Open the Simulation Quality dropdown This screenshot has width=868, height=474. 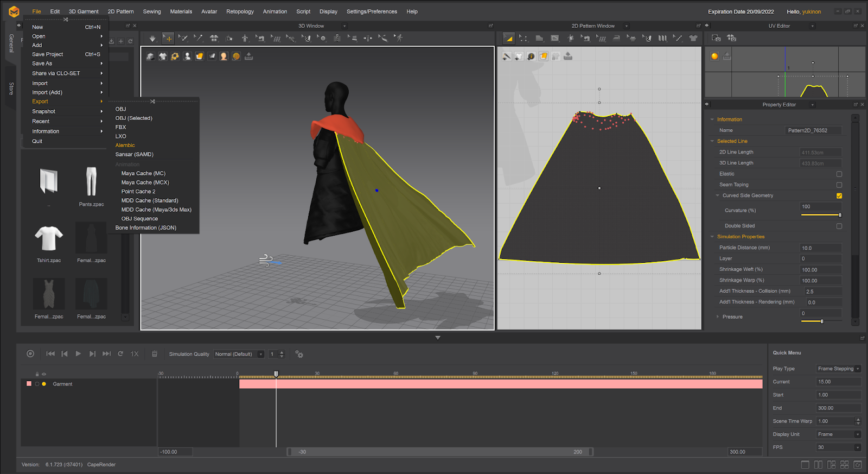point(239,355)
